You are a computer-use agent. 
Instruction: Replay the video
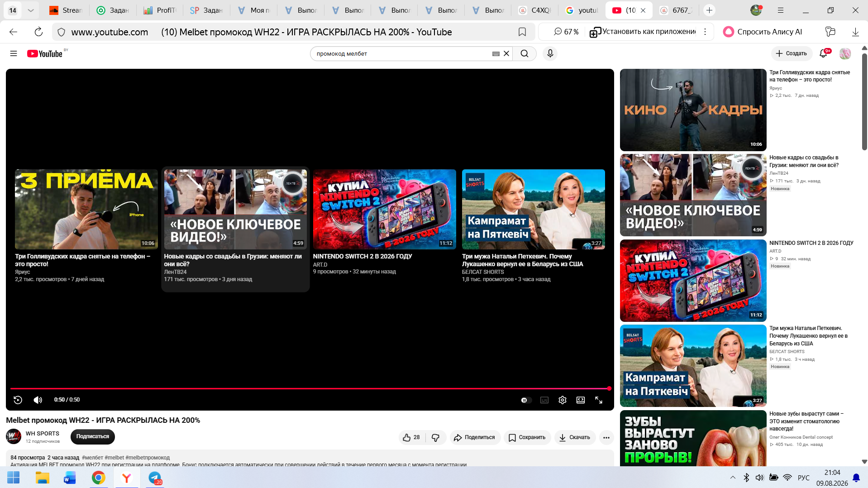(18, 400)
